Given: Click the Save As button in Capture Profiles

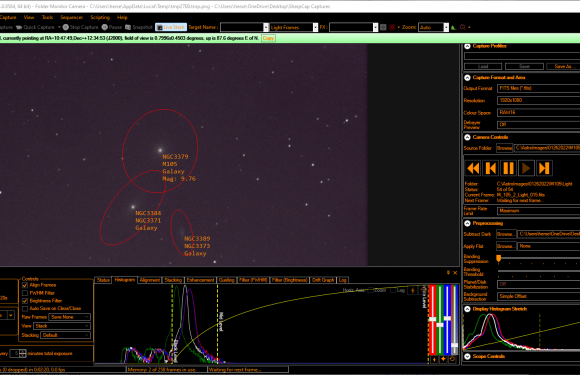Looking at the screenshot, I should pos(563,67).
